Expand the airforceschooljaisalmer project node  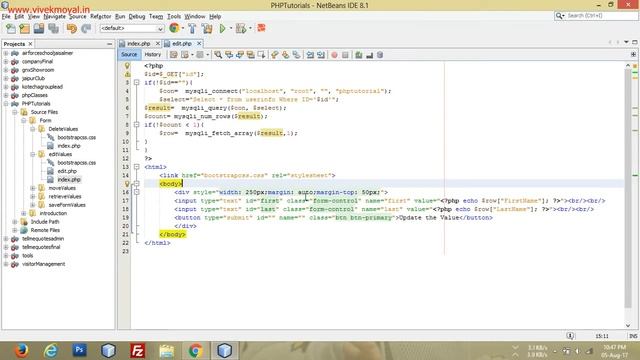[6, 53]
